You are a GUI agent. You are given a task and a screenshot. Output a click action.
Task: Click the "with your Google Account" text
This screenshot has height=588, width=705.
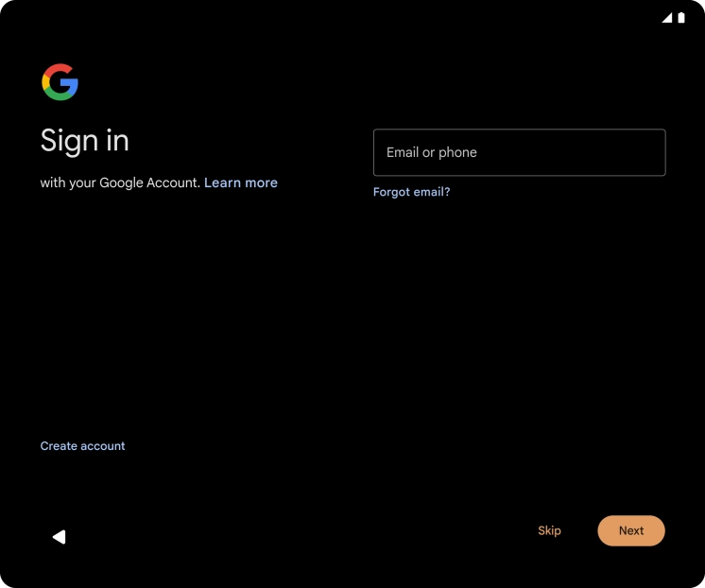click(120, 182)
